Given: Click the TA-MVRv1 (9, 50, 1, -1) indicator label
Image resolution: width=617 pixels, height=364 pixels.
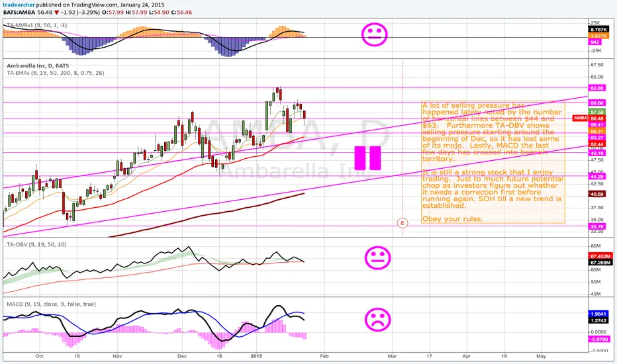Looking at the screenshot, I should point(36,25).
